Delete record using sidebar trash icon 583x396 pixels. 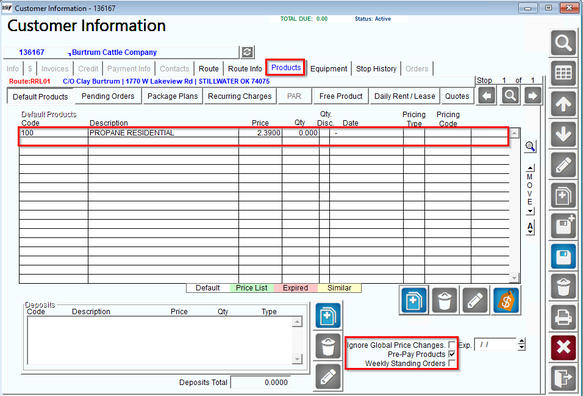click(563, 287)
